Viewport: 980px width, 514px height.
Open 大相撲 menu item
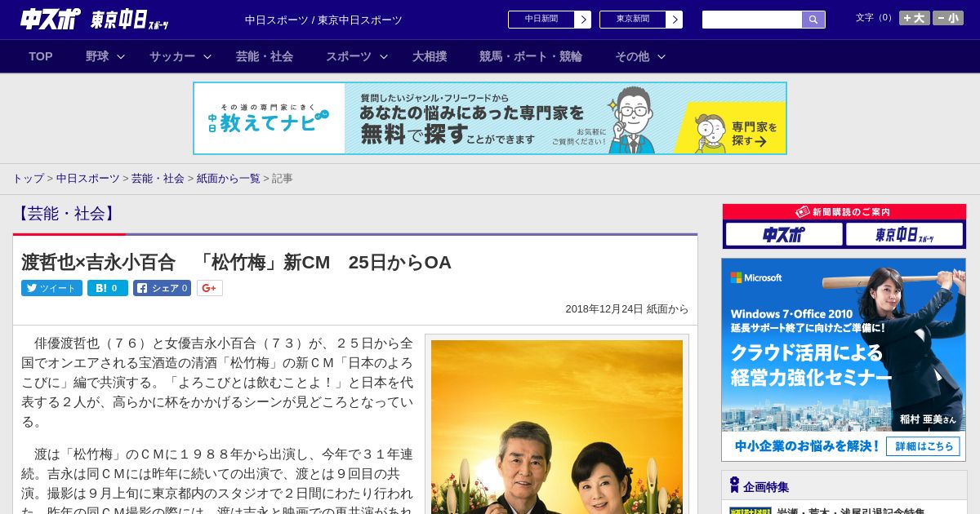click(430, 56)
